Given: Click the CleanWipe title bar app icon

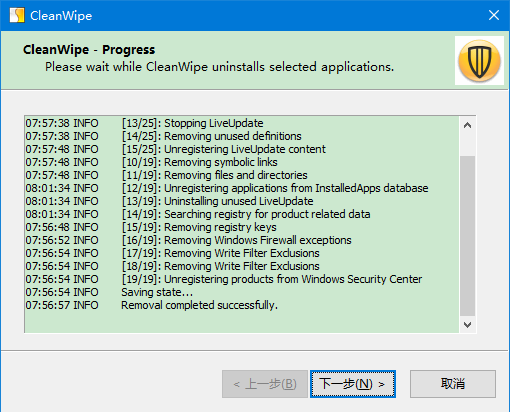Looking at the screenshot, I should [x=17, y=15].
